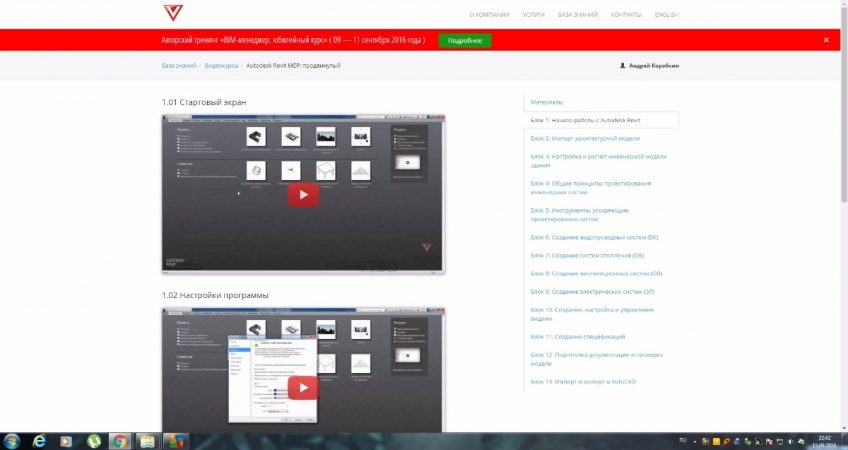Click the red V site logo
Screen dimensions: 848x450
pos(173,12)
